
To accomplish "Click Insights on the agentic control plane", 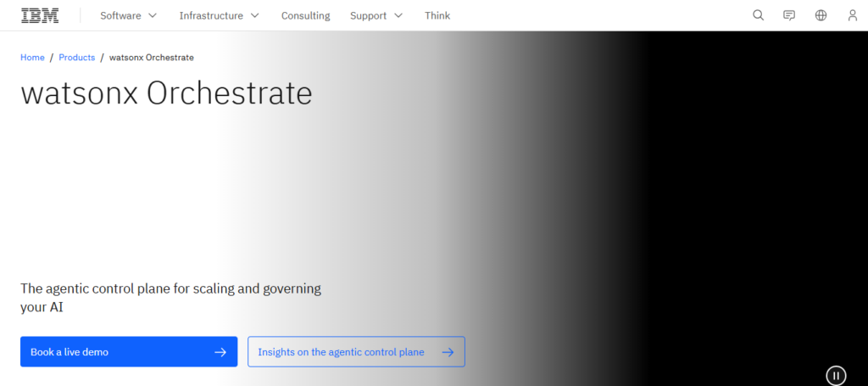I will [356, 352].
